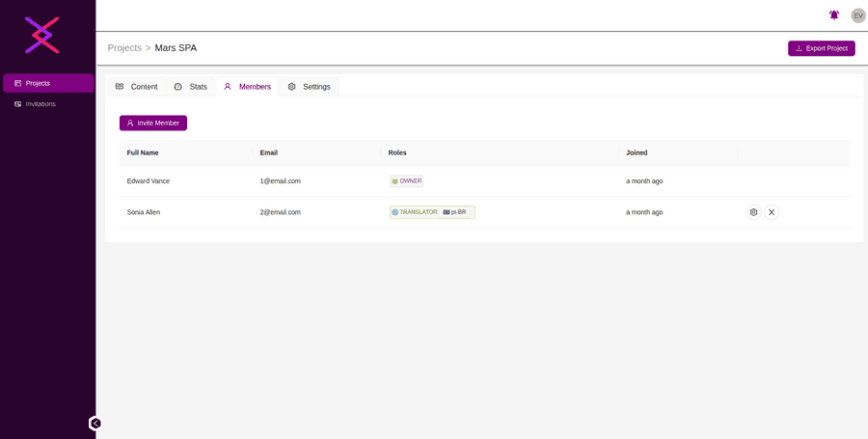The image size is (868, 439).
Task: Collapse the sidebar with the hexagon arrow
Action: 95,423
